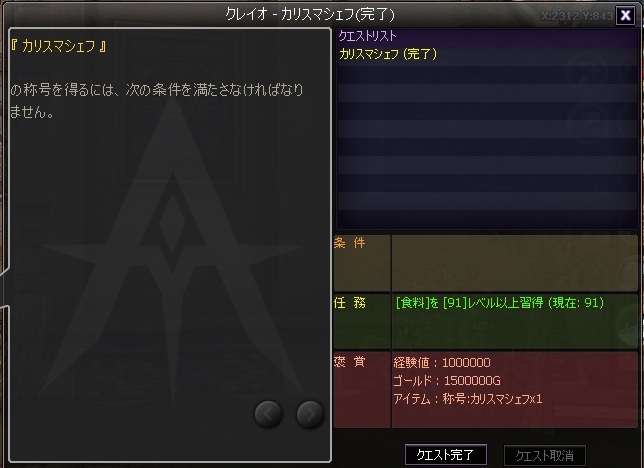The image size is (644, 468).
Task: Click the クエストリスト header
Action: (x=367, y=36)
